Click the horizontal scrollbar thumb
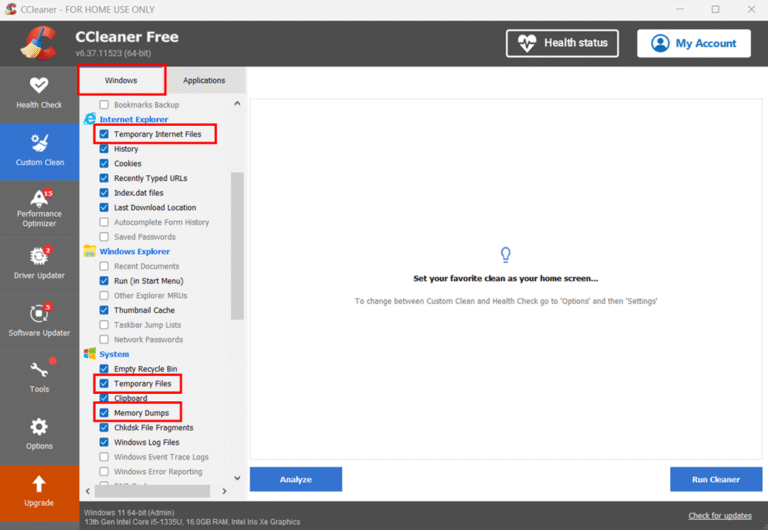The image size is (768, 530). (x=152, y=491)
